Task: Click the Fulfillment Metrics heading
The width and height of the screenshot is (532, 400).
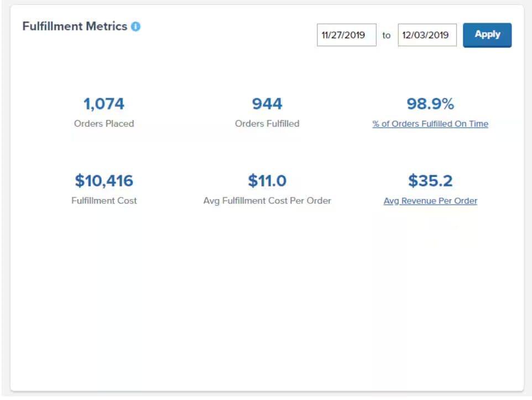Action: [75, 26]
